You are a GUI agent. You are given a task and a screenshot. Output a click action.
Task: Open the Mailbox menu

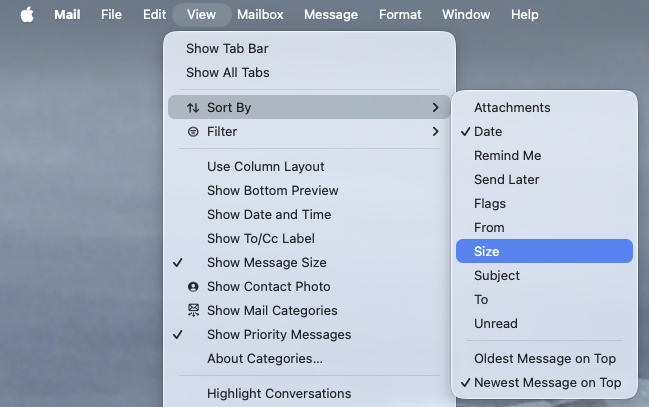262,15
